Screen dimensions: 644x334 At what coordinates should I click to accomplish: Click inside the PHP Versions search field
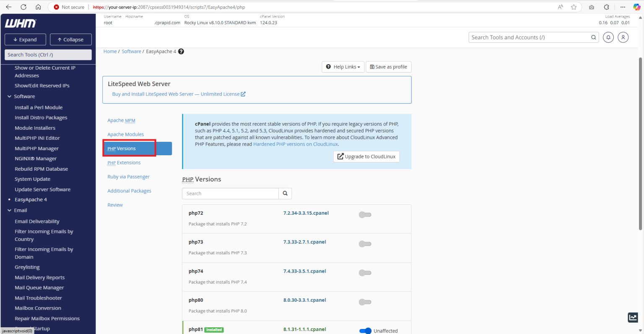click(230, 193)
